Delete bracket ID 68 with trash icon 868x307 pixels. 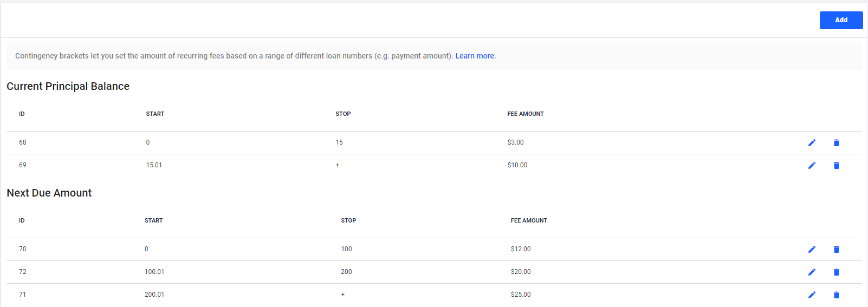coord(836,142)
